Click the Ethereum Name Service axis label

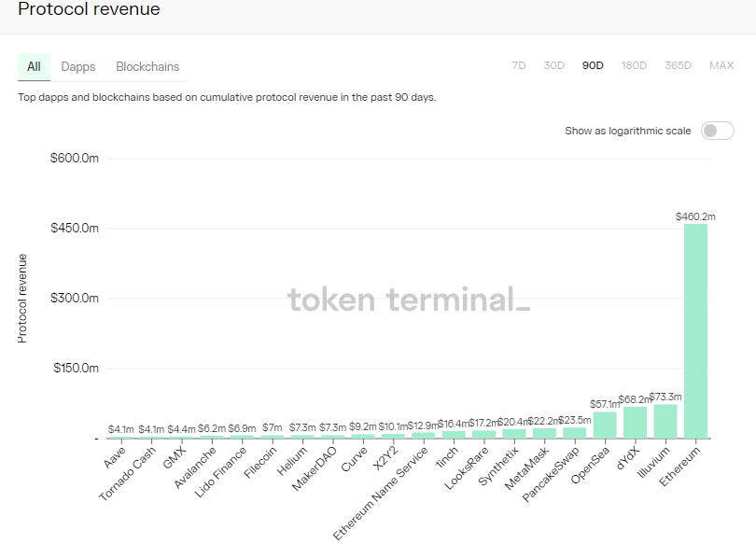[381, 493]
